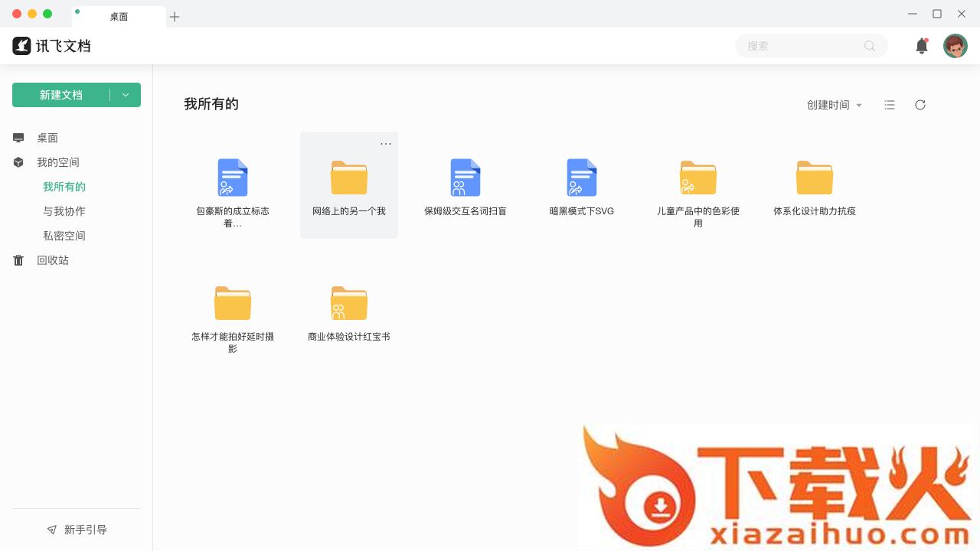Open the notification bell
980x551 pixels.
click(922, 46)
